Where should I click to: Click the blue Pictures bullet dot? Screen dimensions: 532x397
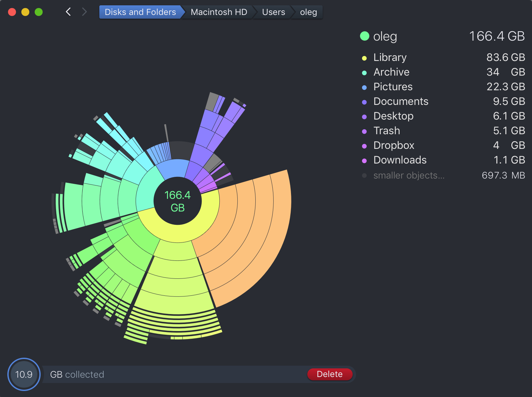364,88
